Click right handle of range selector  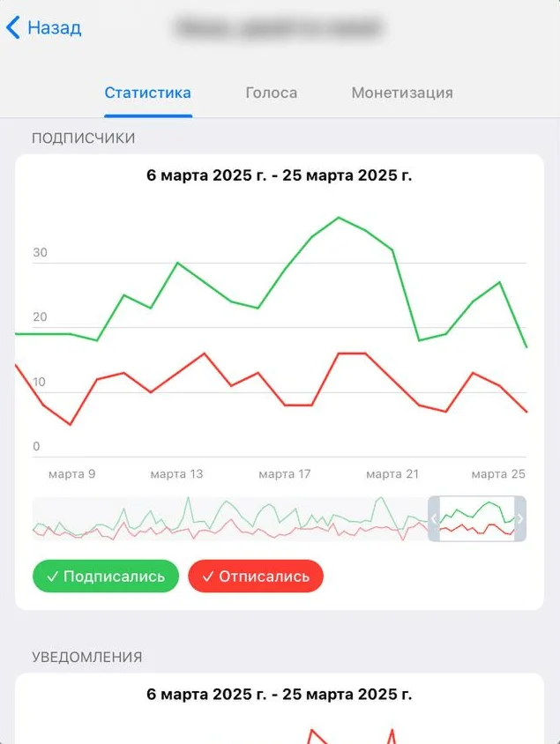tap(520, 519)
